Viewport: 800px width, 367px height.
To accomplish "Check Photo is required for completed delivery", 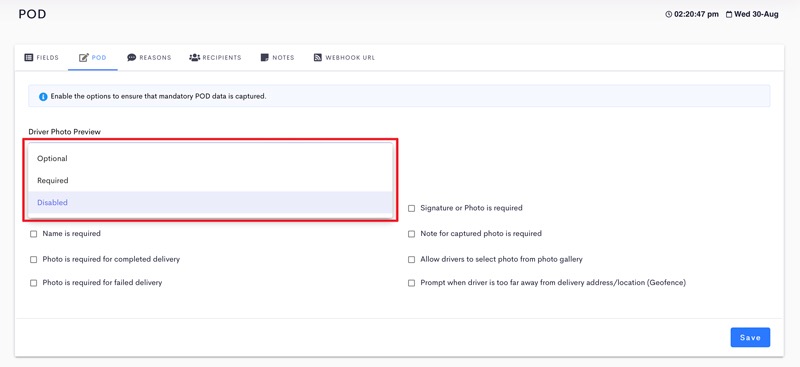I will [34, 259].
